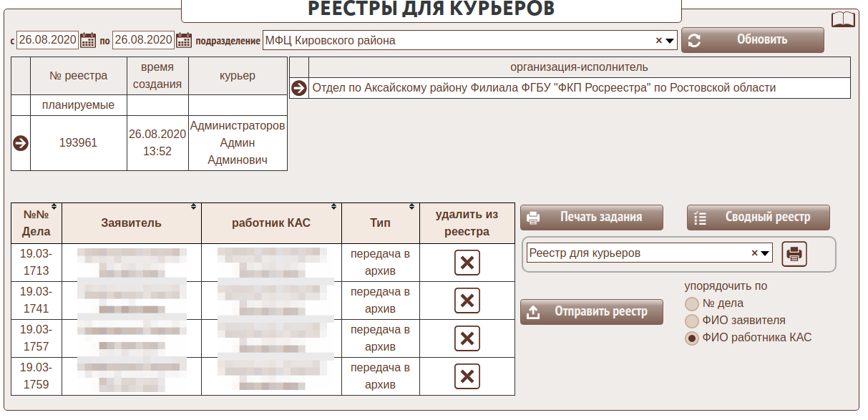Open the help book icon

click(x=842, y=19)
